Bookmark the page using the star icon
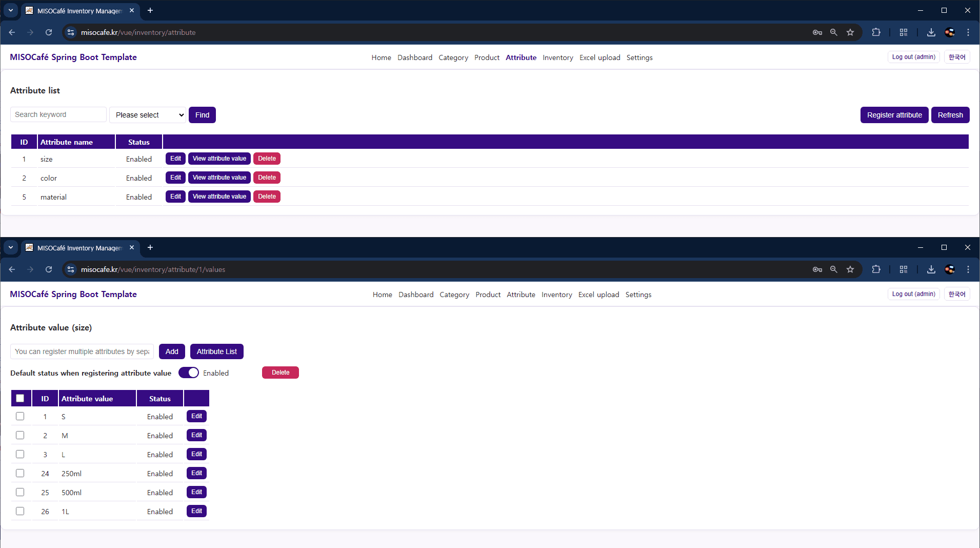980x548 pixels. 850,32
